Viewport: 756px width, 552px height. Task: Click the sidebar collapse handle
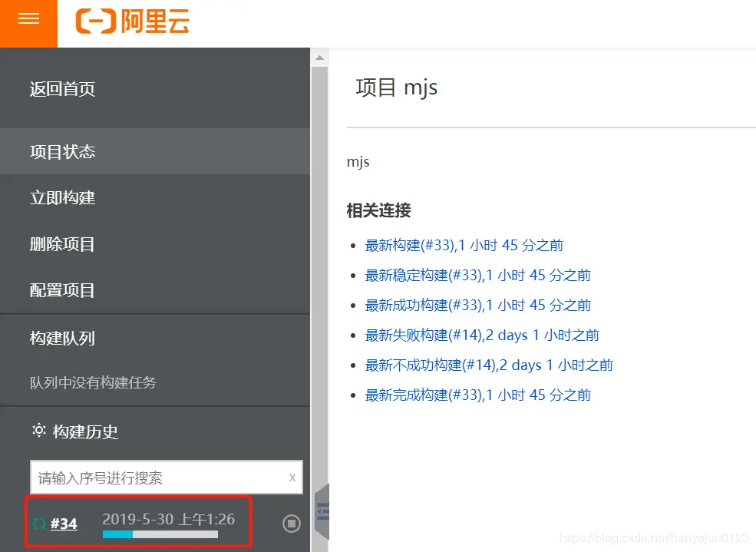[322, 511]
